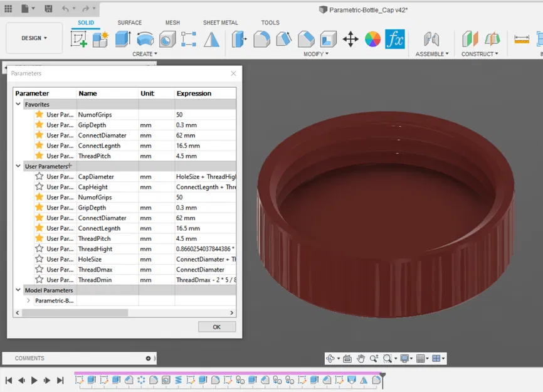Image resolution: width=543 pixels, height=392 pixels.
Task: Expand the Parametric-B model parameters
Action: click(x=28, y=300)
